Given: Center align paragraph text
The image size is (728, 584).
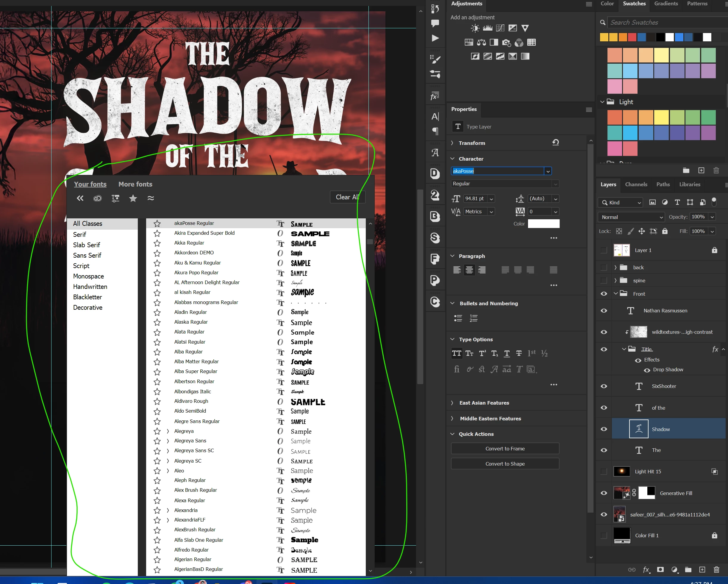Looking at the screenshot, I should pos(469,270).
